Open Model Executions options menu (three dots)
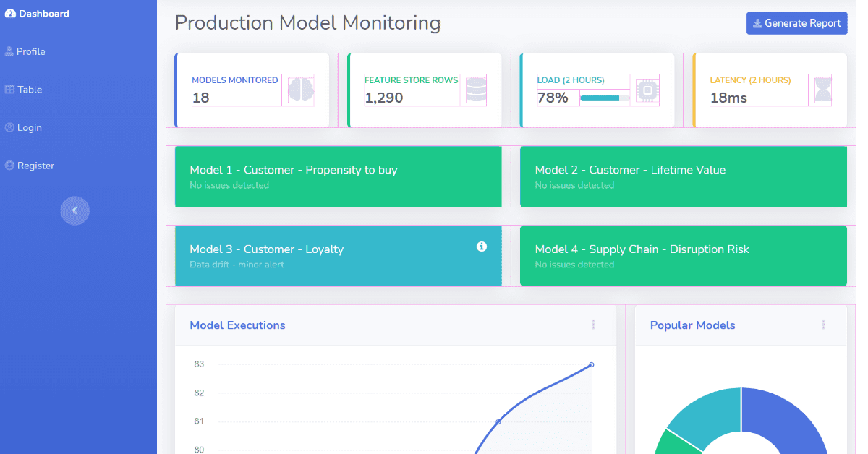The image size is (868, 454). pyautogui.click(x=593, y=325)
